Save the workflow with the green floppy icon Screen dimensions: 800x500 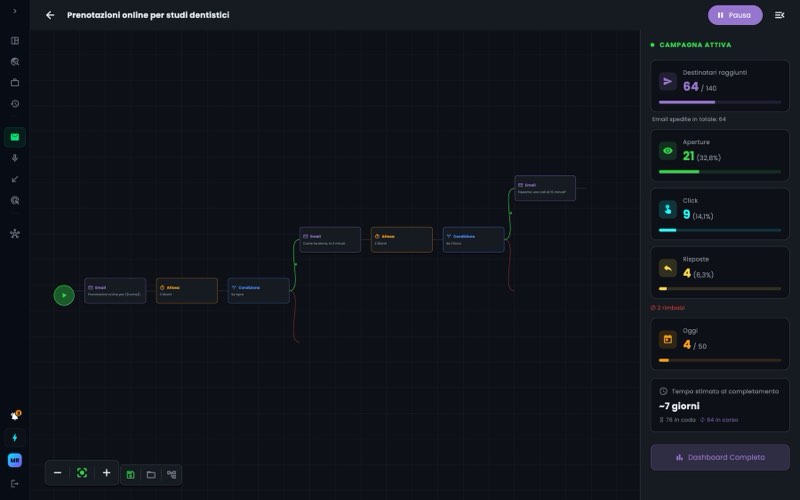tap(131, 475)
